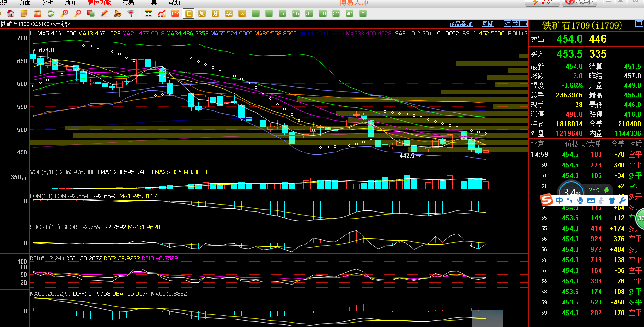The height and width of the screenshot is (327, 644).
Task: Click the tick row with volume 972
Action: [x=586, y=249]
